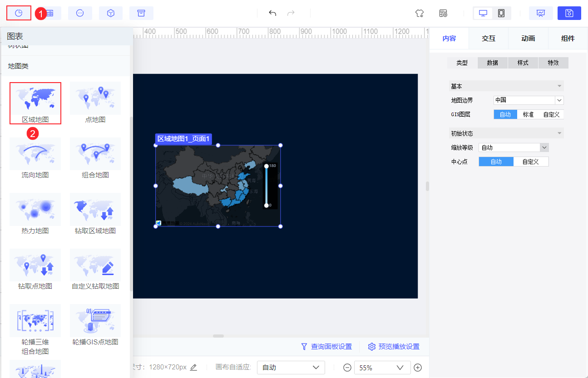Undo the last action
This screenshot has height=378, width=588.
click(x=272, y=13)
